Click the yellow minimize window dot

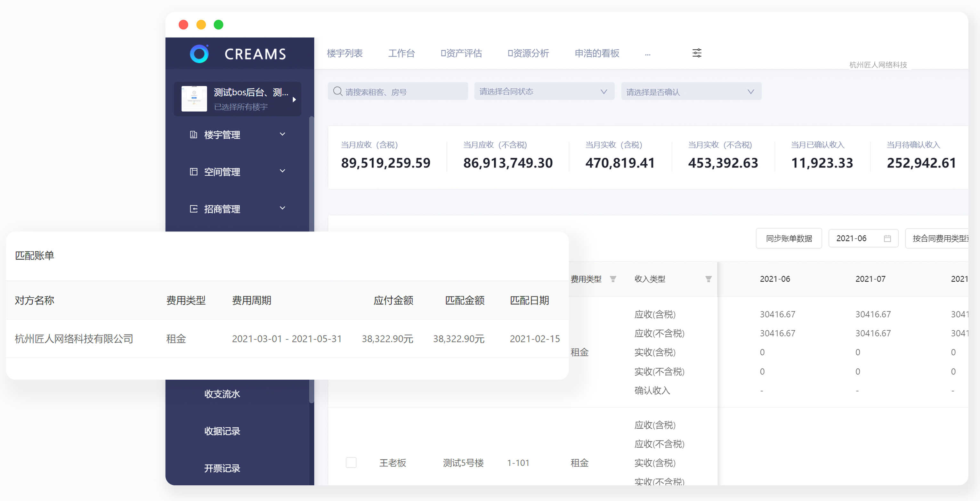pos(201,25)
